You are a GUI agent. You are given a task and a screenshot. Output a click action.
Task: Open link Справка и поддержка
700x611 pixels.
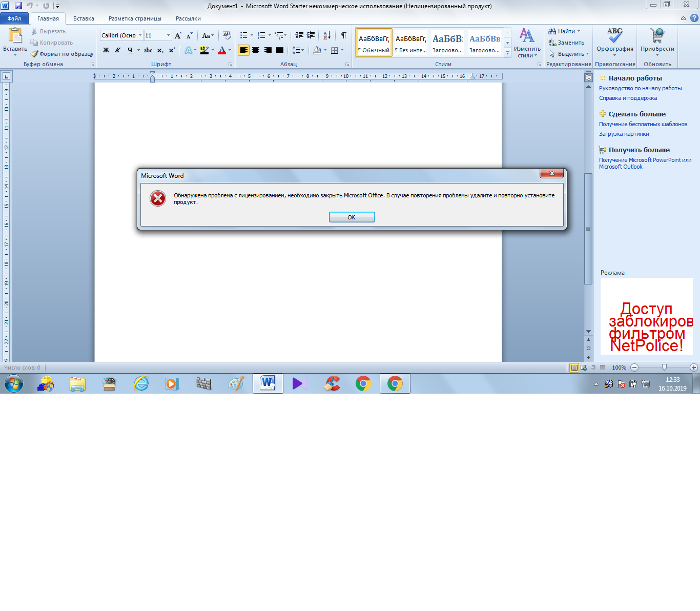628,98
